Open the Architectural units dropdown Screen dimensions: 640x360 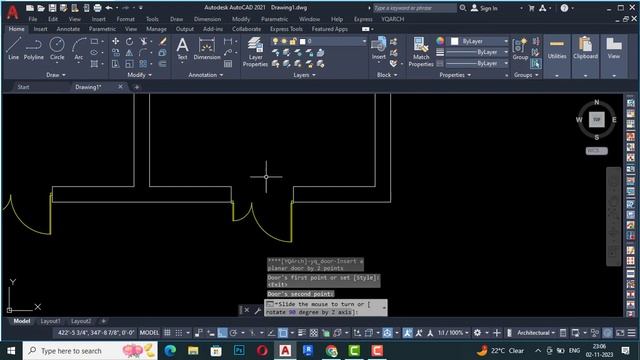pyautogui.click(x=536, y=333)
